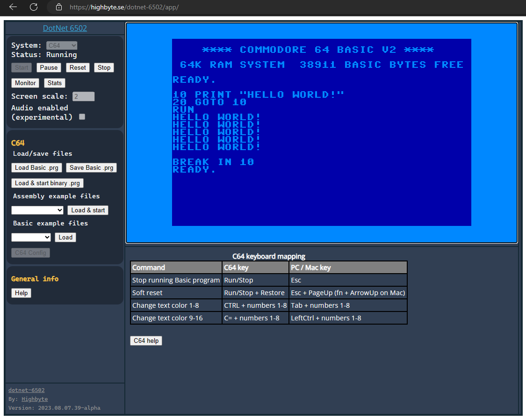Image resolution: width=526 pixels, height=420 pixels.
Task: Click the Screen scale input field
Action: [83, 97]
